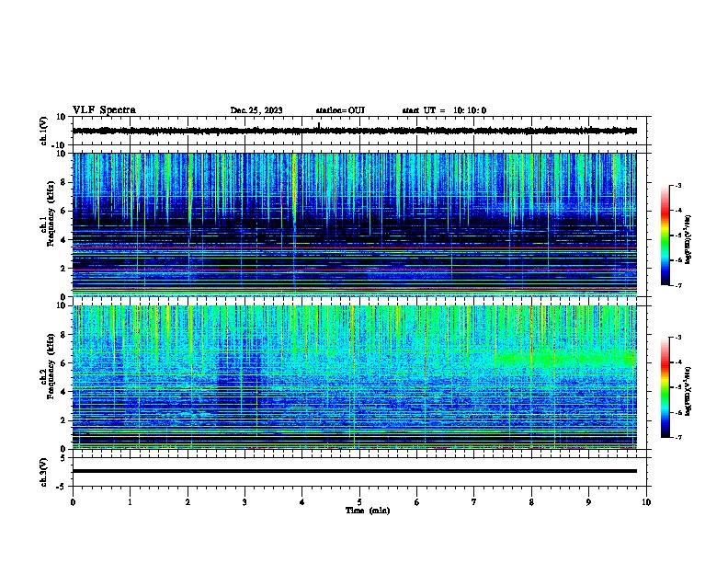Viewport: 728px width, 563px height.
Task: Click the "-7" label below ch.2 colorbar
Action: click(677, 437)
